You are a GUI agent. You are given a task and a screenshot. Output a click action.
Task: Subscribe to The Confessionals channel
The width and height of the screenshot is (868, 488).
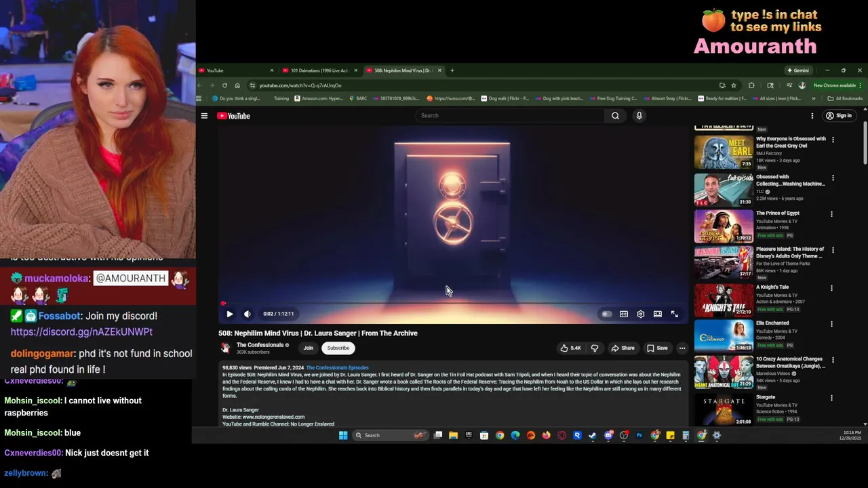click(x=338, y=348)
